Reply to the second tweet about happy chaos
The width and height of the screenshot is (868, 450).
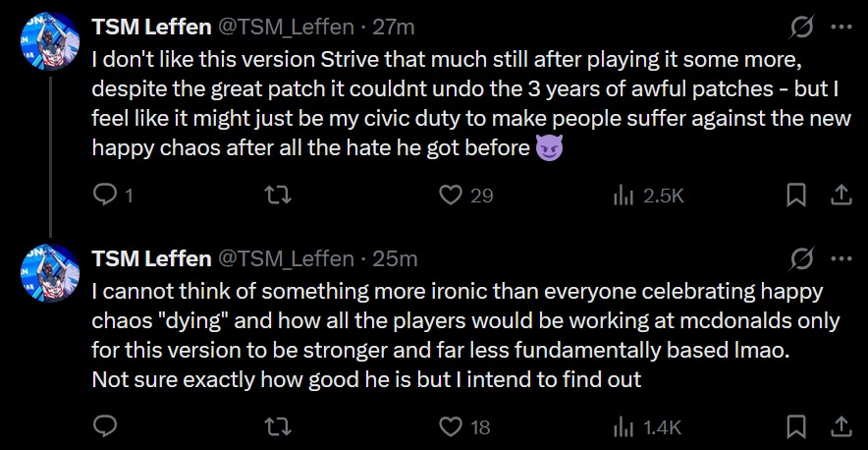pos(105,426)
